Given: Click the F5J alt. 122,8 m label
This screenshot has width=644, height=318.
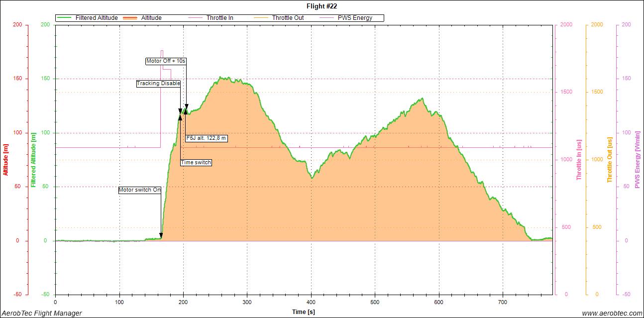Looking at the screenshot, I should click(x=207, y=138).
